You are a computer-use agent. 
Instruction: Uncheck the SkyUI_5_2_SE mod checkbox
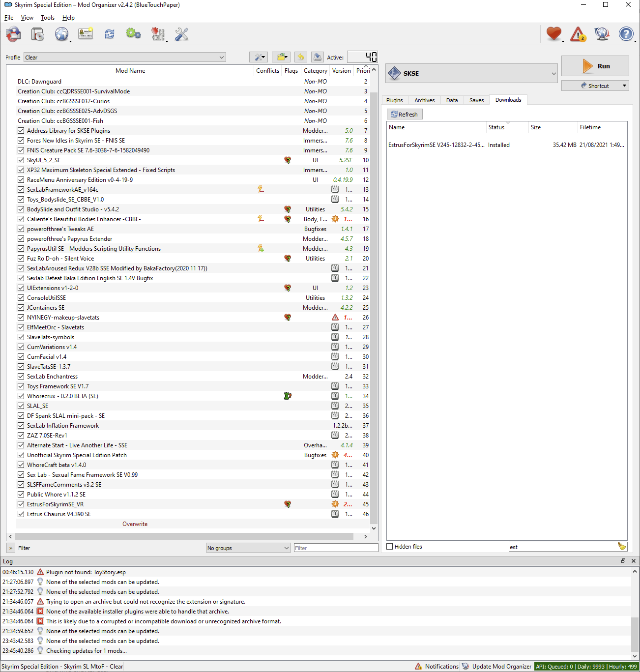pos(21,160)
